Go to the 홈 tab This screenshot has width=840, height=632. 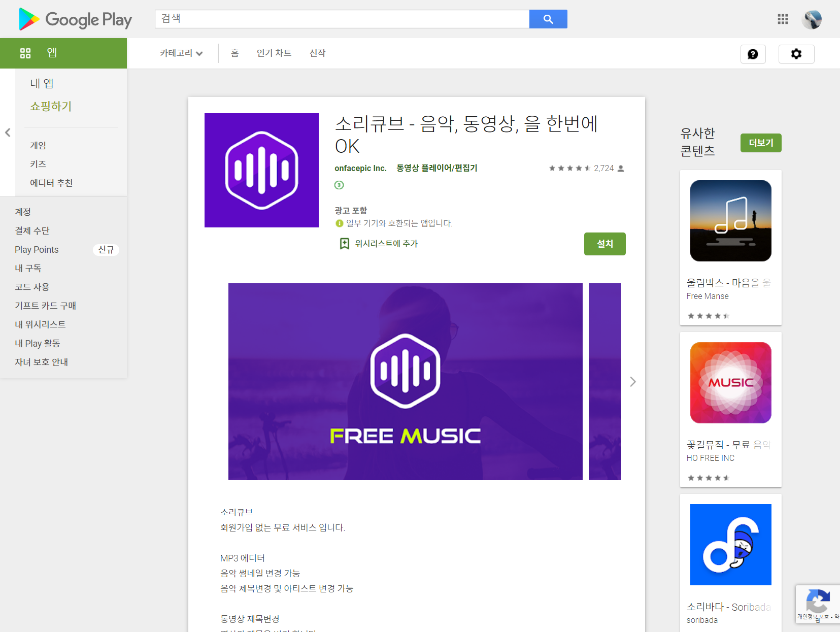(x=234, y=53)
